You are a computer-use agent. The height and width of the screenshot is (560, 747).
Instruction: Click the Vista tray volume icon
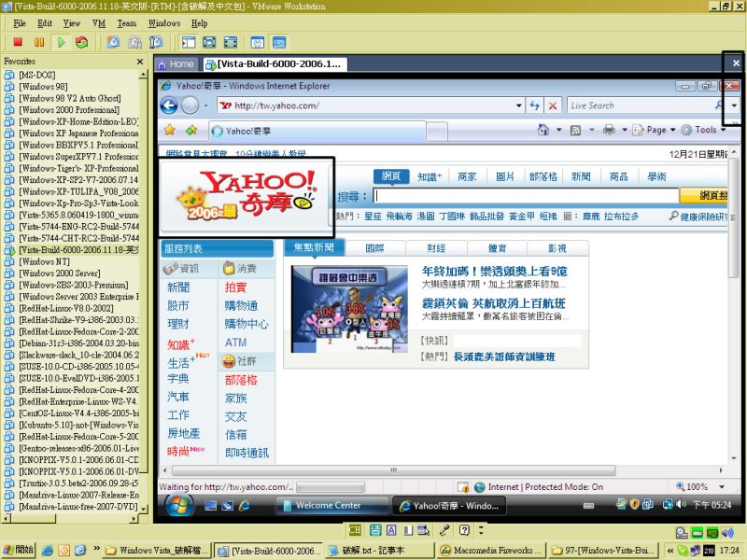pos(682,504)
